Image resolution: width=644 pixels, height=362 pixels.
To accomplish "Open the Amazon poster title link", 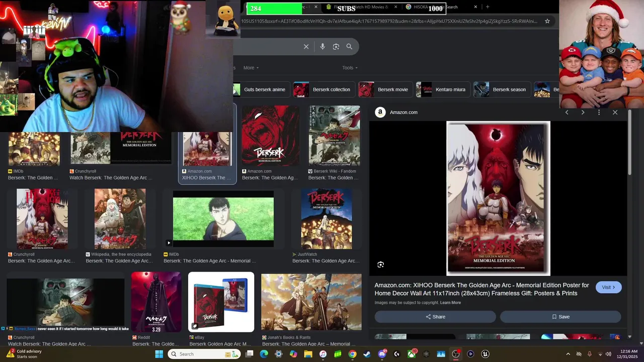I will [x=481, y=289].
